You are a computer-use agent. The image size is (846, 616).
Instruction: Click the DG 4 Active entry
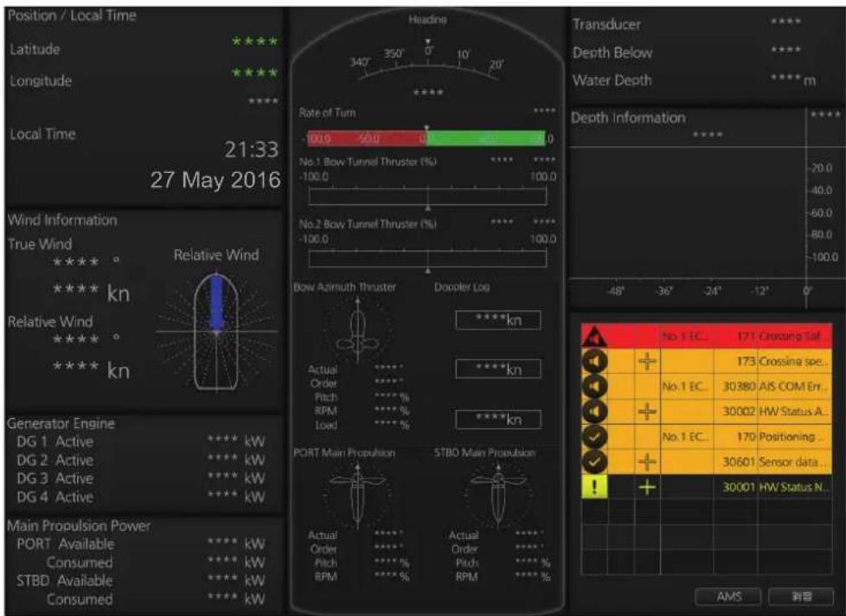[x=55, y=497]
